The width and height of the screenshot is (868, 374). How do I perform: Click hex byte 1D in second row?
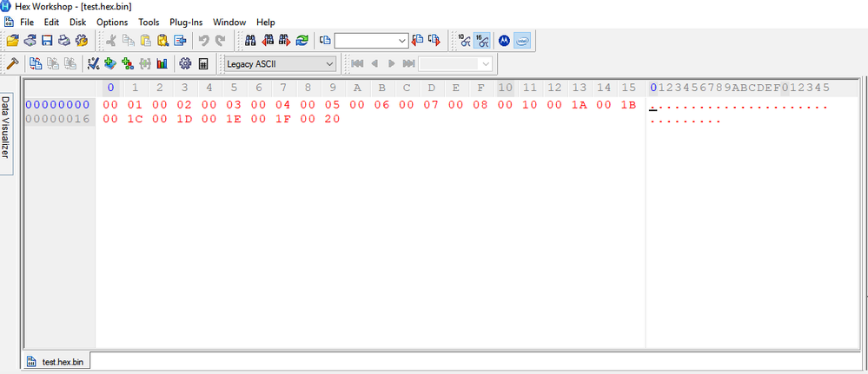click(x=184, y=119)
